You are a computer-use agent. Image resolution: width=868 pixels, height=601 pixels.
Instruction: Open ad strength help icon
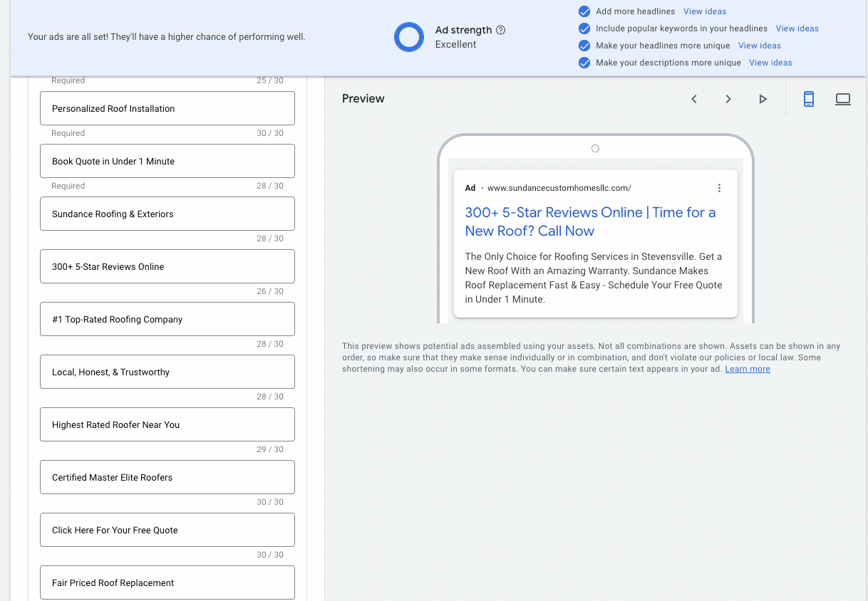pos(500,30)
